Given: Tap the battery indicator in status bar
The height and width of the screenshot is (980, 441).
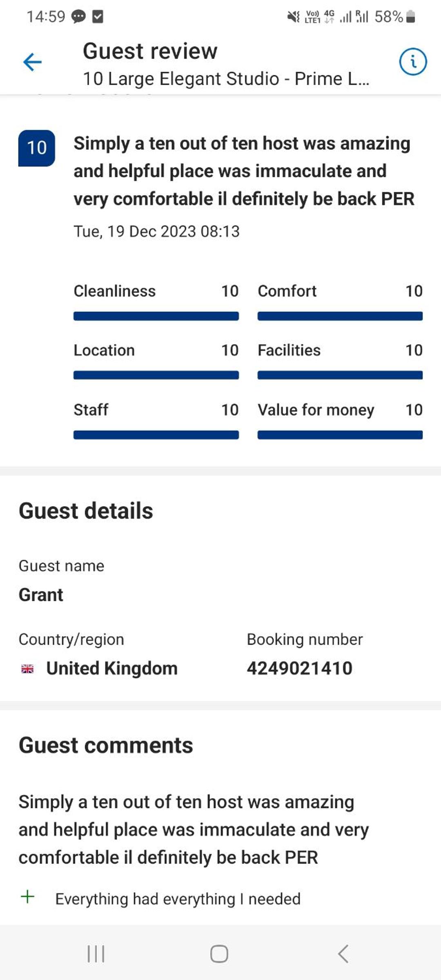Looking at the screenshot, I should click(411, 17).
